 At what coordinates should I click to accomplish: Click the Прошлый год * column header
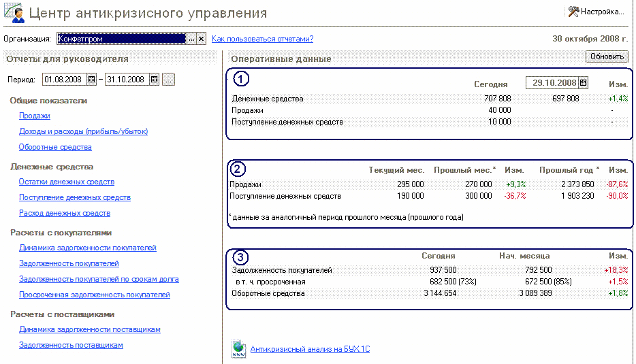click(569, 170)
